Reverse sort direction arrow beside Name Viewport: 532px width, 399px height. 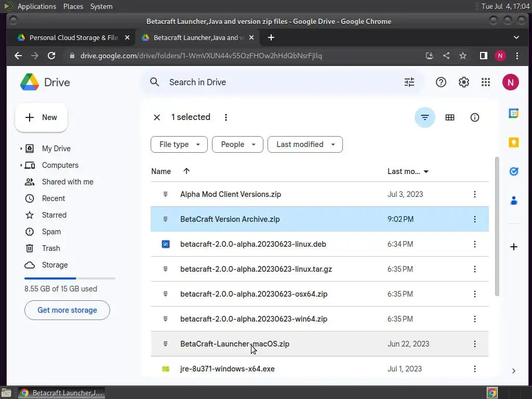click(187, 171)
